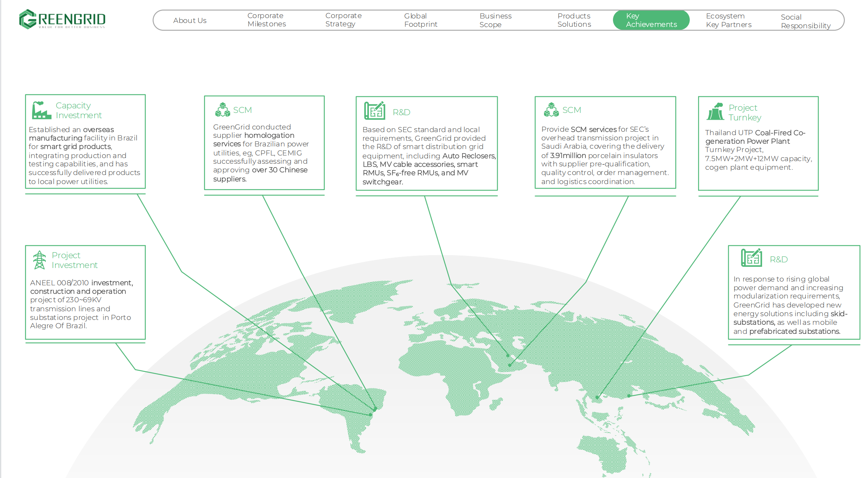Click 'Auto Reclosers' text in R&D card
This screenshot has height=478, width=868.
pos(469,156)
